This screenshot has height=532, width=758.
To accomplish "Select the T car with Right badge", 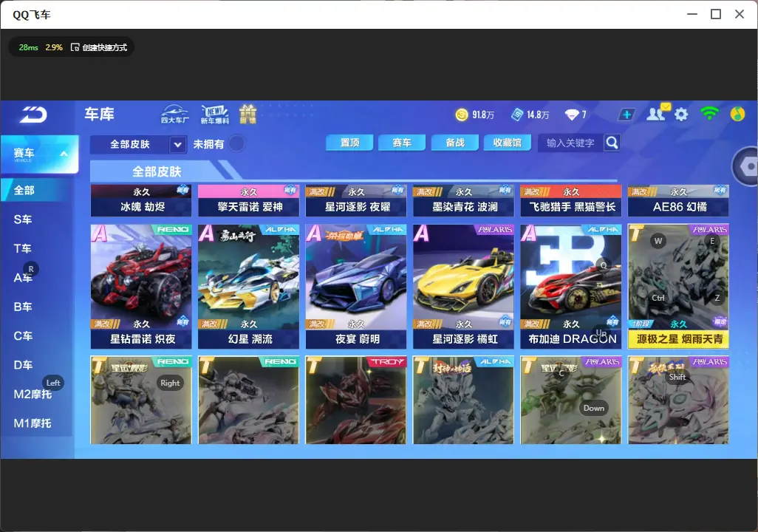I will 141,400.
